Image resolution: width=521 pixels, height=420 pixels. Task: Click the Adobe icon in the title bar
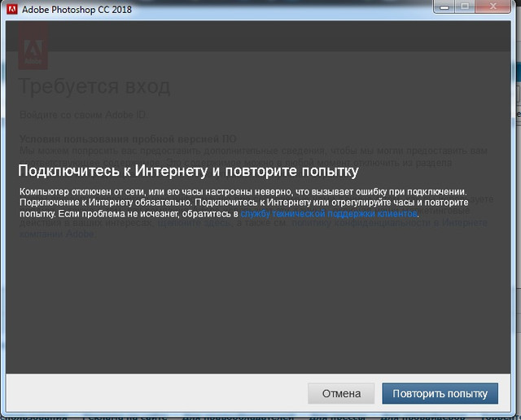tap(12, 9)
